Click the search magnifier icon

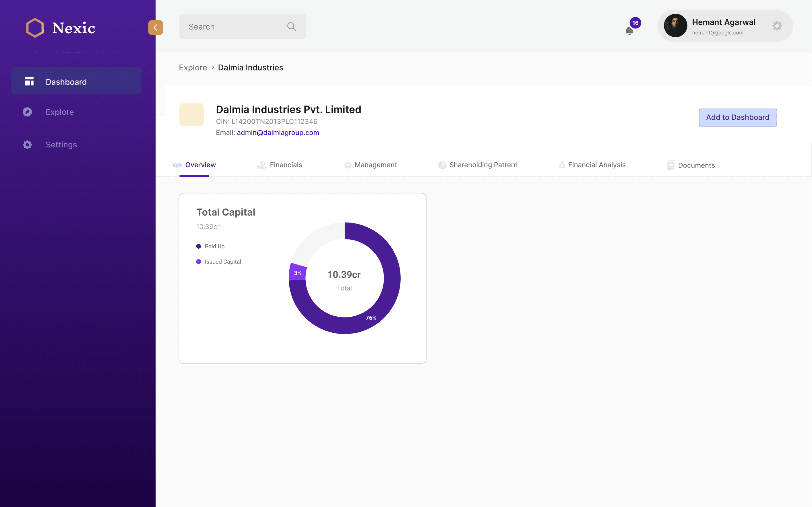pos(291,26)
